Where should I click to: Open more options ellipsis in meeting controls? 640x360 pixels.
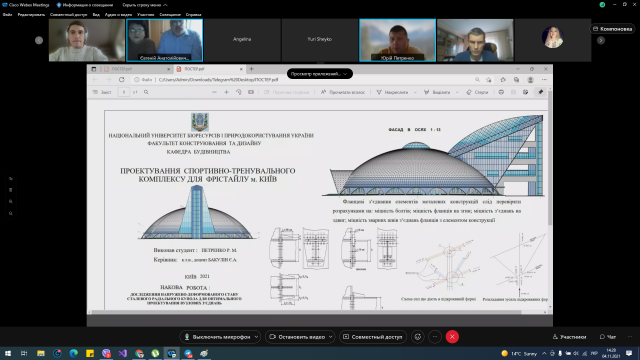[435, 337]
